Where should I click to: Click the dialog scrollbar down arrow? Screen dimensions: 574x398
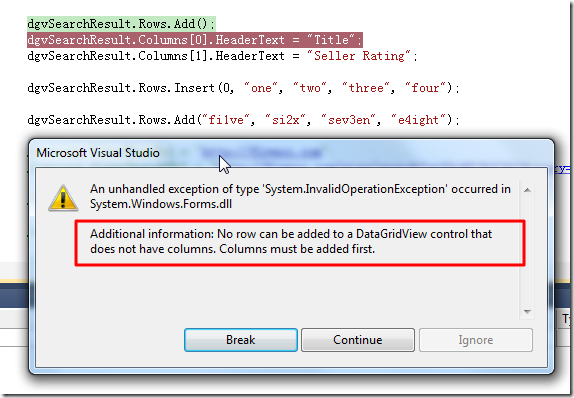527,312
